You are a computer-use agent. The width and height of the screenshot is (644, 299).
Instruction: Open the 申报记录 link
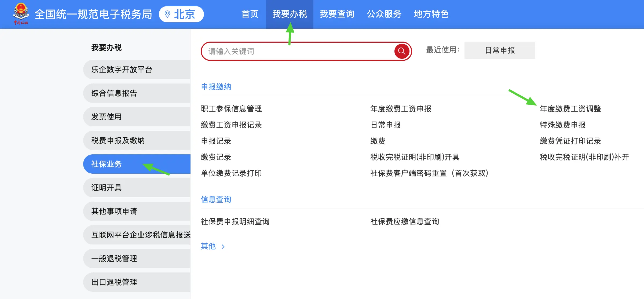(216, 141)
